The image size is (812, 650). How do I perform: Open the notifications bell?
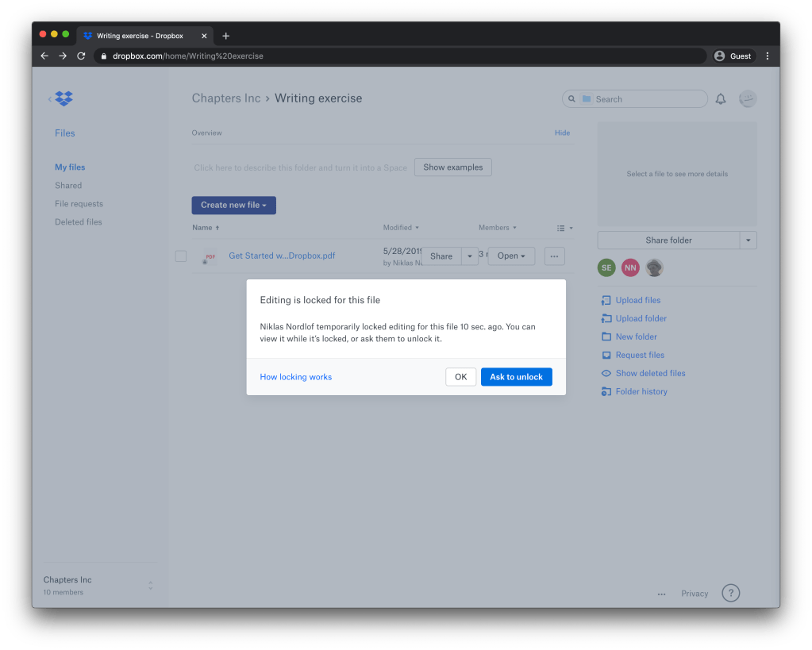pyautogui.click(x=721, y=99)
